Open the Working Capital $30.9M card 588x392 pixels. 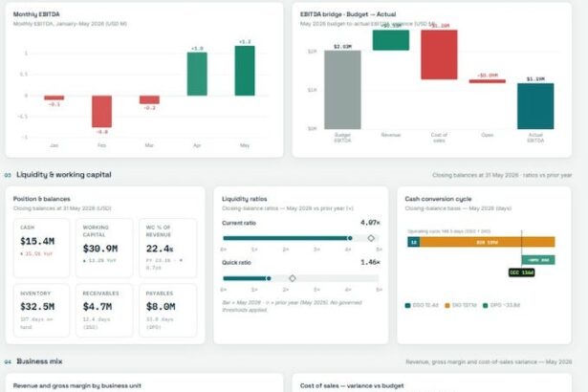tap(104, 248)
